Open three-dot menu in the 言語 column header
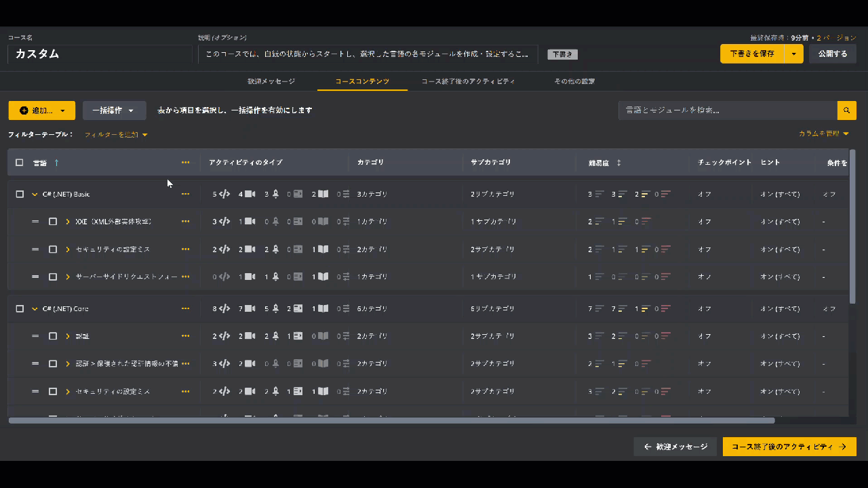 [x=185, y=163]
